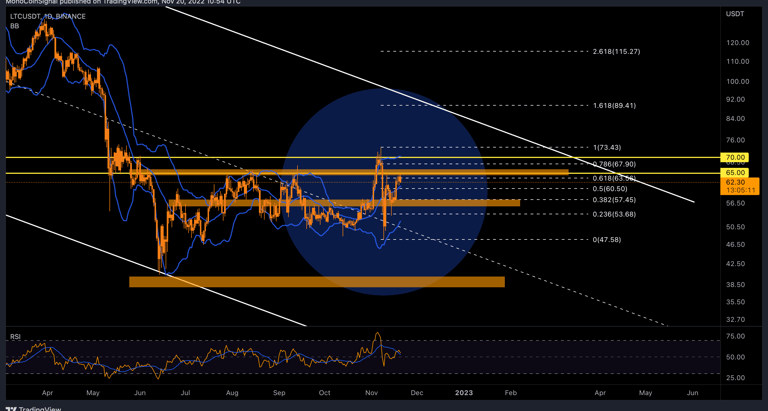Click the Sep label on time axis
This screenshot has height=411, width=768.
tap(279, 393)
